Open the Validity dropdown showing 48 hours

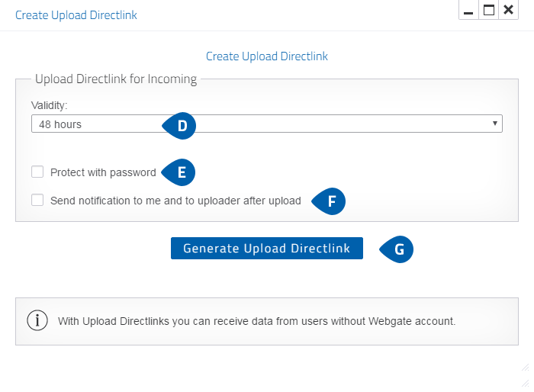[x=267, y=124]
